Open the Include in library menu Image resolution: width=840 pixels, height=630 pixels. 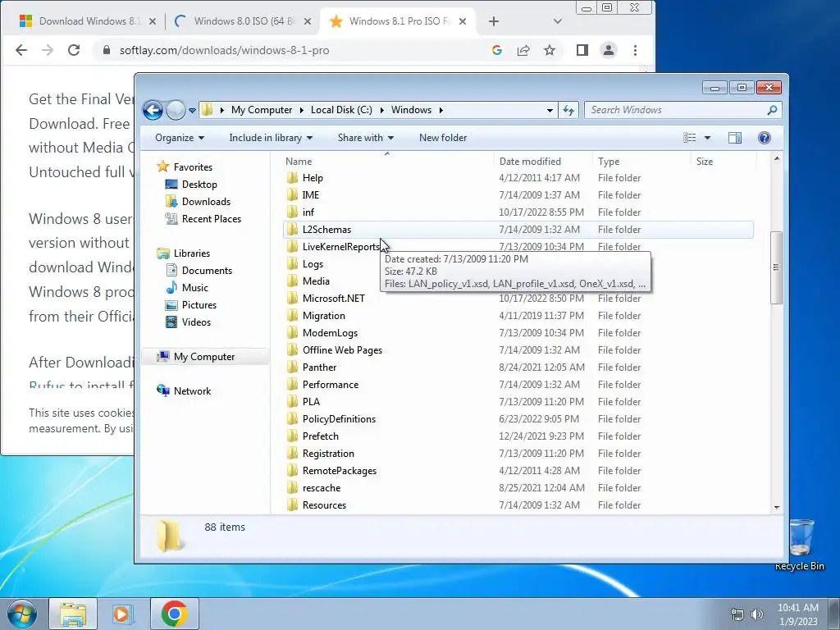click(x=271, y=138)
